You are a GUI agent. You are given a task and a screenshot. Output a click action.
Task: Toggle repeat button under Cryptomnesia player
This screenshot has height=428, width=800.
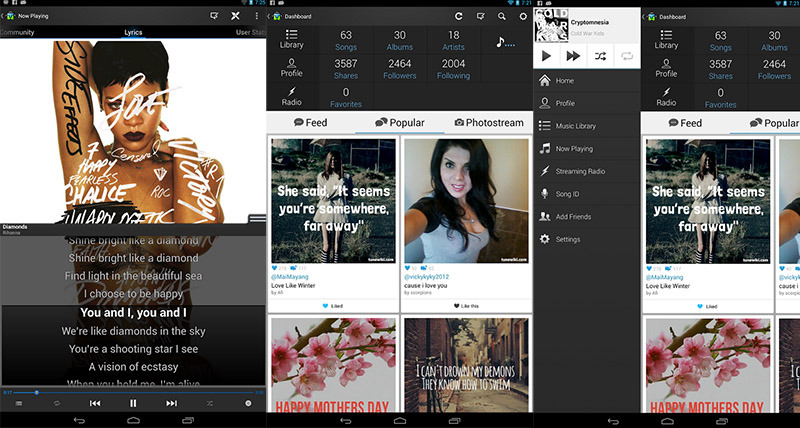point(627,56)
